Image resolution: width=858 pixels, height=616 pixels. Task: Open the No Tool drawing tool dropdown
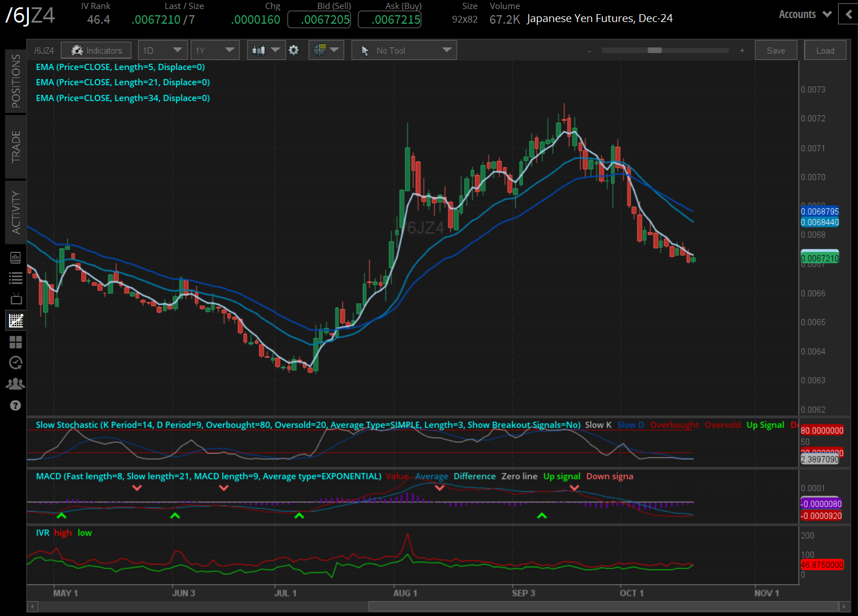[404, 50]
